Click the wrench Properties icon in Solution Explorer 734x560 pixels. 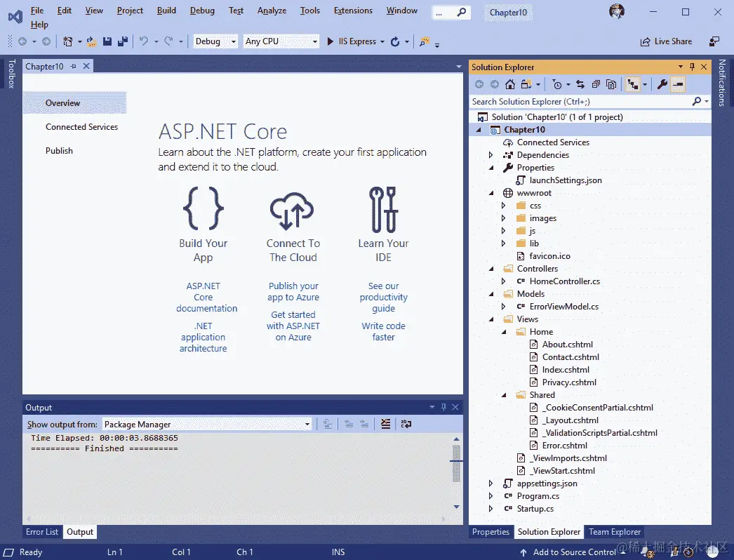tap(662, 84)
